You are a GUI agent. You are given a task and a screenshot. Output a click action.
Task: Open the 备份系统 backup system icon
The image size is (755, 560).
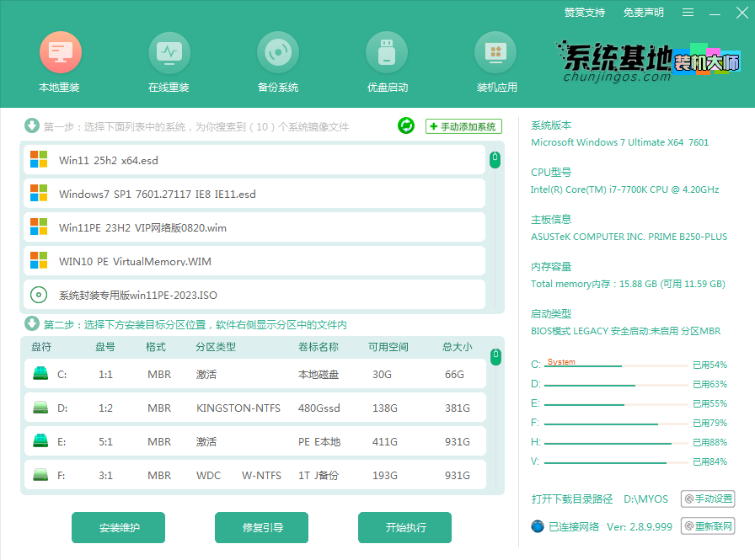click(277, 53)
